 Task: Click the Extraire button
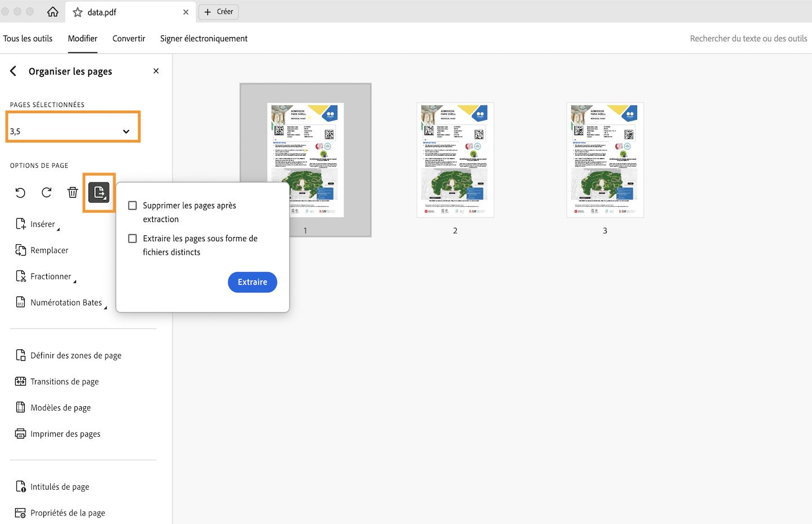252,282
